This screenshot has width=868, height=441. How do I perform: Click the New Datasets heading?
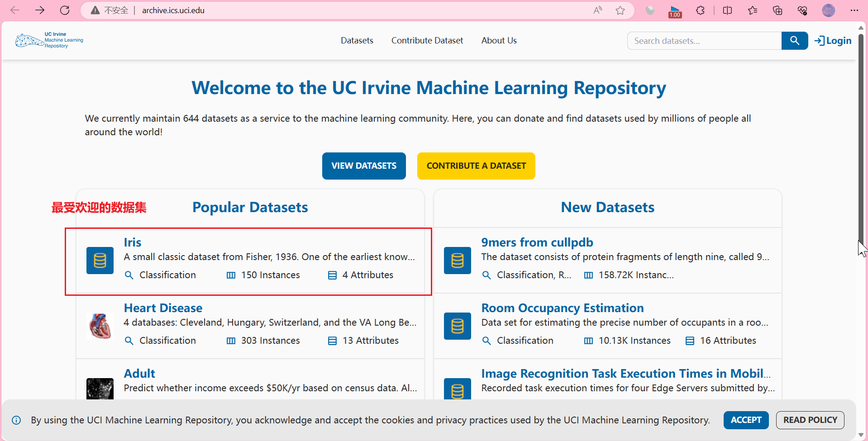(x=608, y=207)
